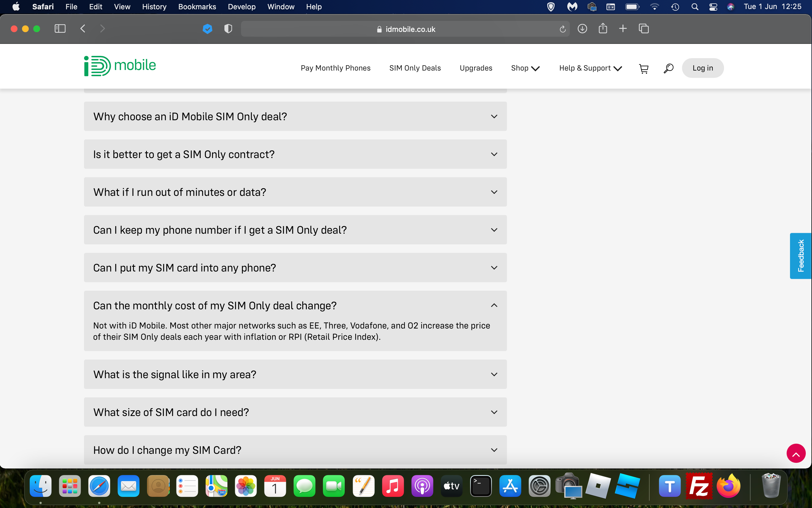Viewport: 812px width, 508px height.
Task: Open the Help & Support dropdown
Action: (x=591, y=68)
